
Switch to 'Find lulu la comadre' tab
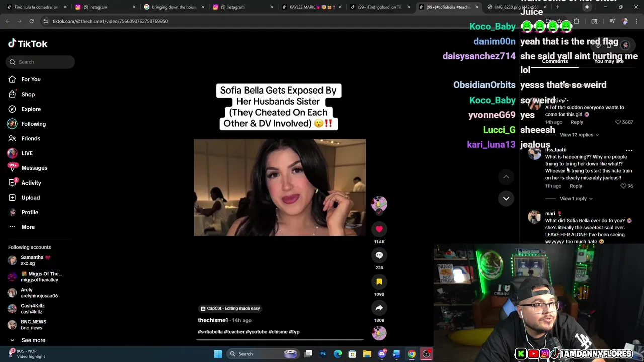tap(36, 7)
